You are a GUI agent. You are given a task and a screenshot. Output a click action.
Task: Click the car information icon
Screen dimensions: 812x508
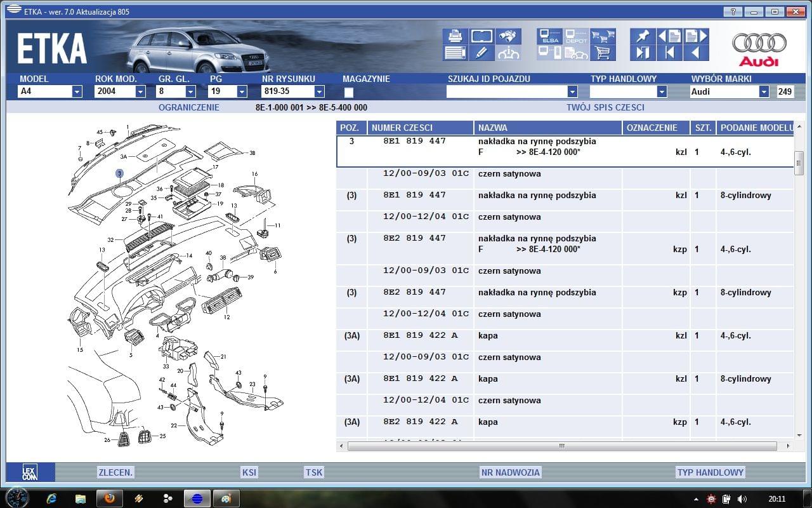[x=508, y=53]
